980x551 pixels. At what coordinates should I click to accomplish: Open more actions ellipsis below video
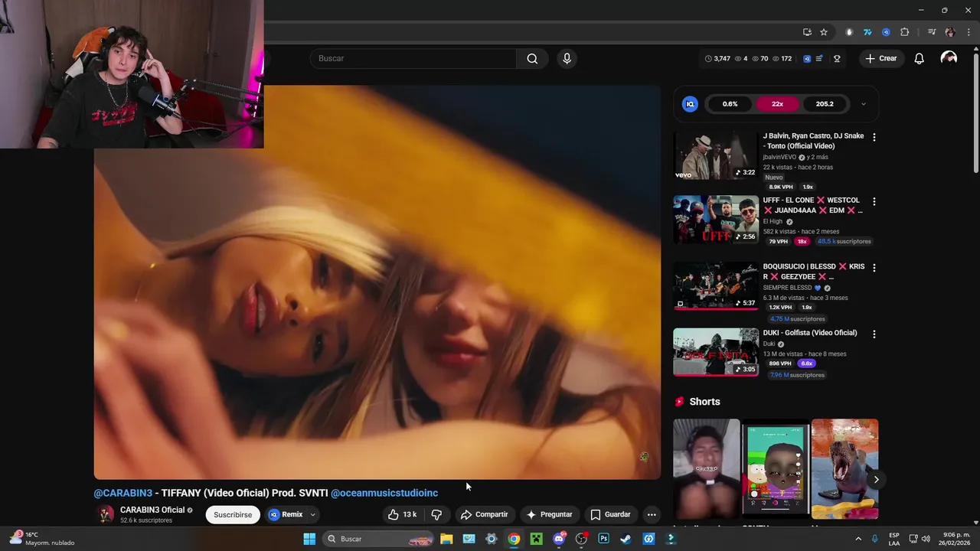click(651, 514)
